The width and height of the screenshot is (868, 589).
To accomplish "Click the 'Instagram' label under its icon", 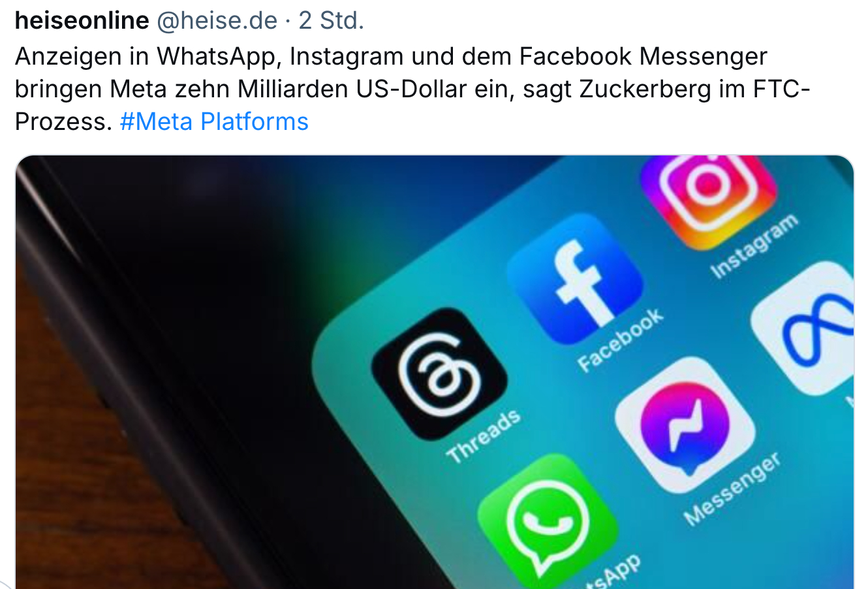I will (754, 246).
